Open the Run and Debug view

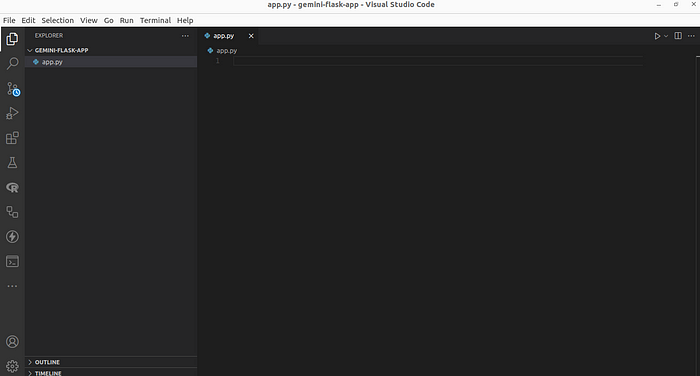click(x=12, y=113)
